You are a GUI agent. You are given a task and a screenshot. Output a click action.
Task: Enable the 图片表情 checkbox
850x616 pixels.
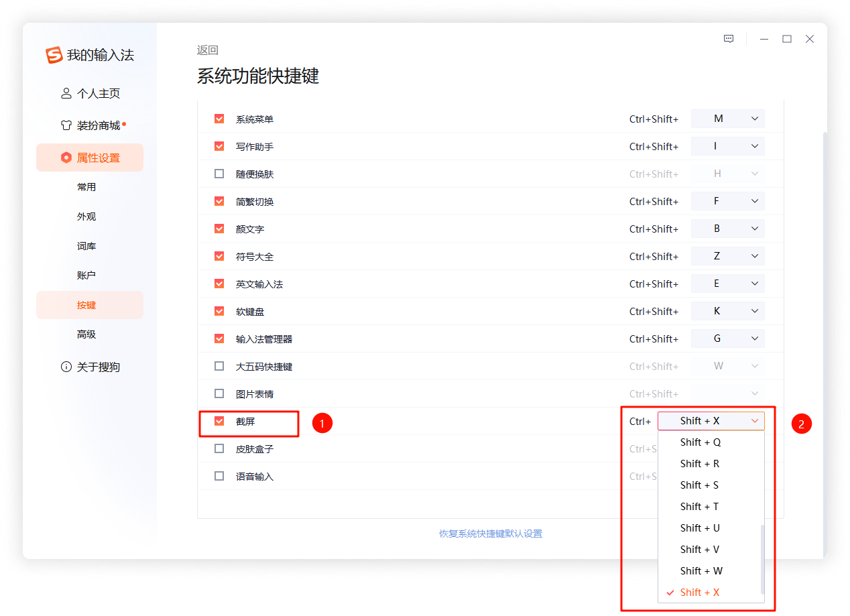tap(219, 393)
